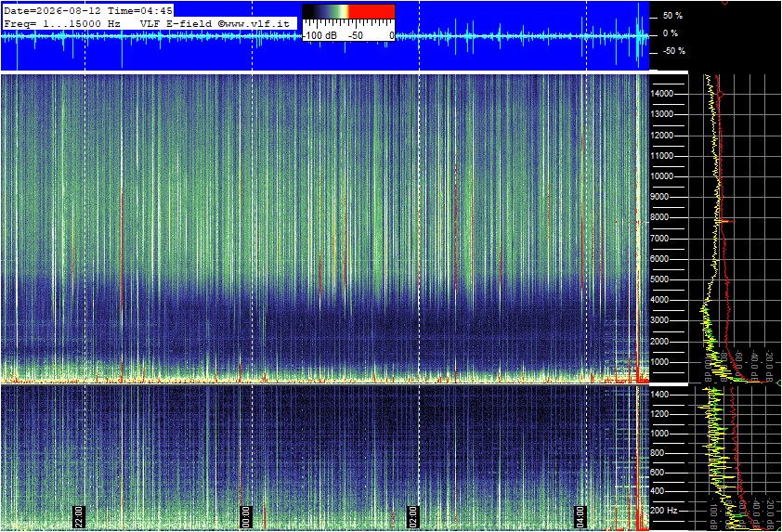Click the blue waveform amplitude strip
This screenshot has width=782, height=532.
click(x=325, y=36)
